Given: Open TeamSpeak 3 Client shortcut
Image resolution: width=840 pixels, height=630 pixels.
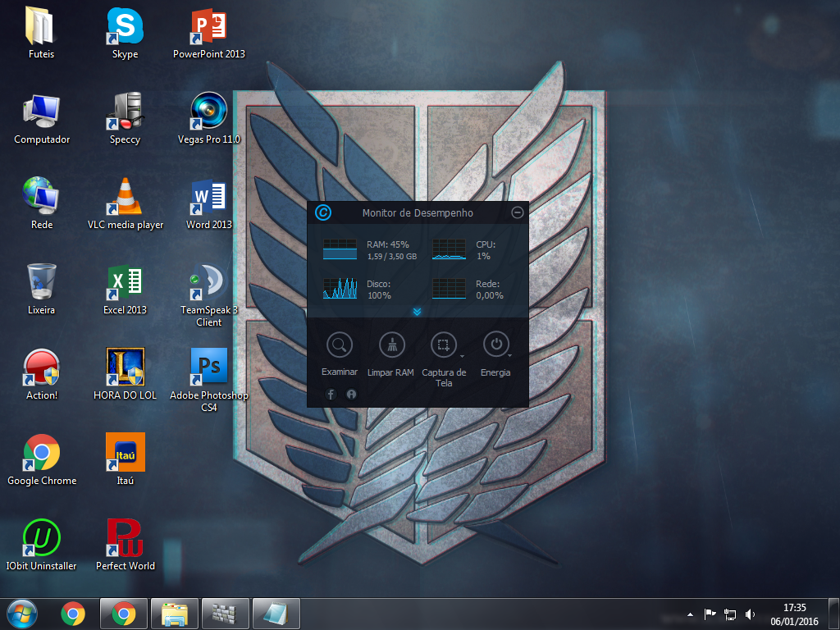Looking at the screenshot, I should click(209, 295).
